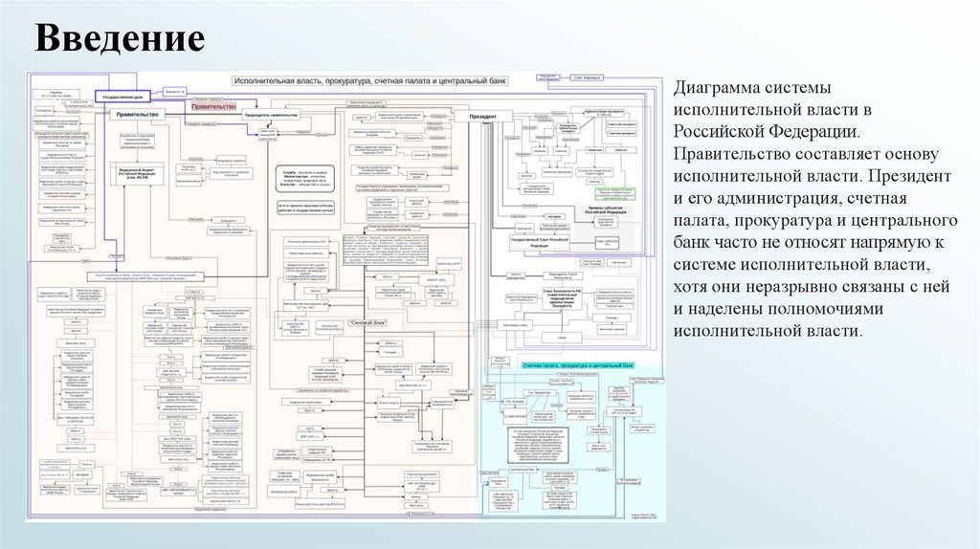Click the line "Правительство составляет основу"
The image size is (980, 549).
click(x=806, y=154)
